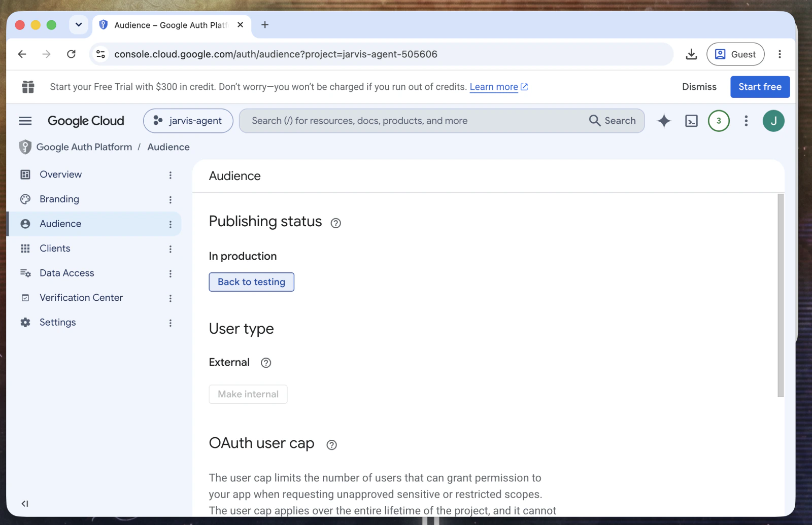Viewport: 812px width, 525px height.
Task: Open Chrome downloads icon
Action: coord(691,54)
